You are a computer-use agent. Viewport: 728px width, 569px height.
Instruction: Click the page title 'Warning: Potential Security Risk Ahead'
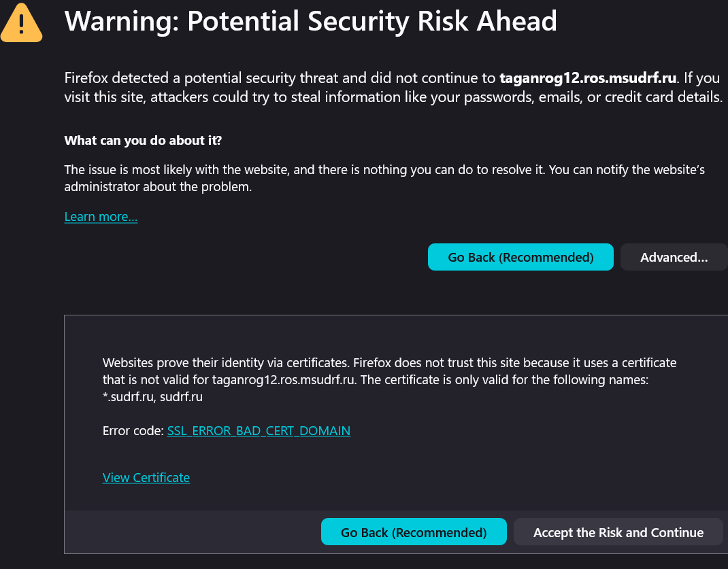(x=310, y=22)
